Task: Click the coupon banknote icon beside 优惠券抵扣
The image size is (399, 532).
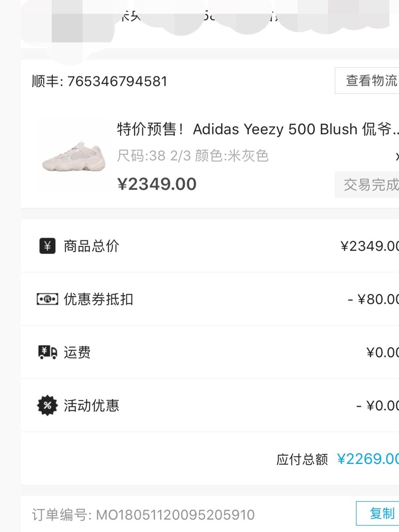Action: click(x=47, y=299)
